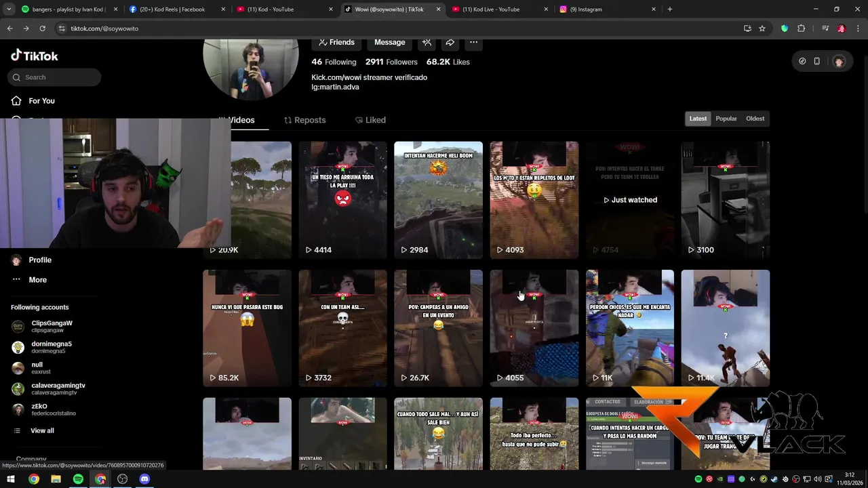The image size is (868, 488).
Task: Click the TikTok logo
Action: tap(35, 56)
